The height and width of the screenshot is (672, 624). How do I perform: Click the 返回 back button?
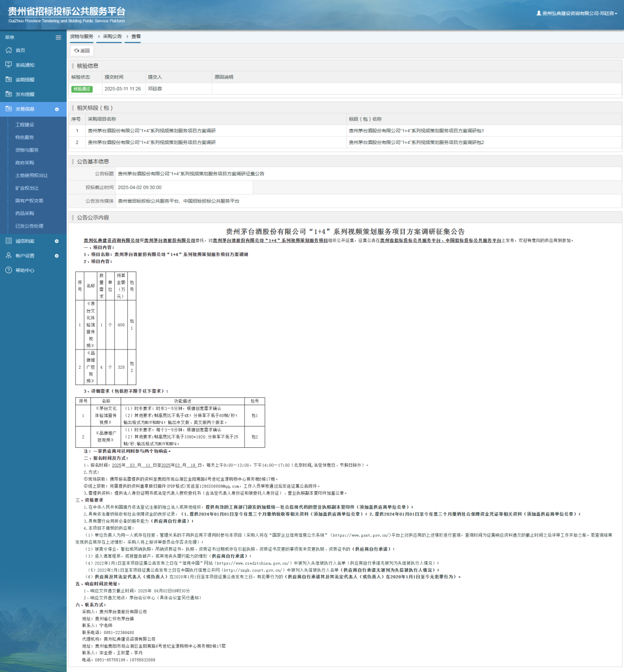tap(82, 50)
